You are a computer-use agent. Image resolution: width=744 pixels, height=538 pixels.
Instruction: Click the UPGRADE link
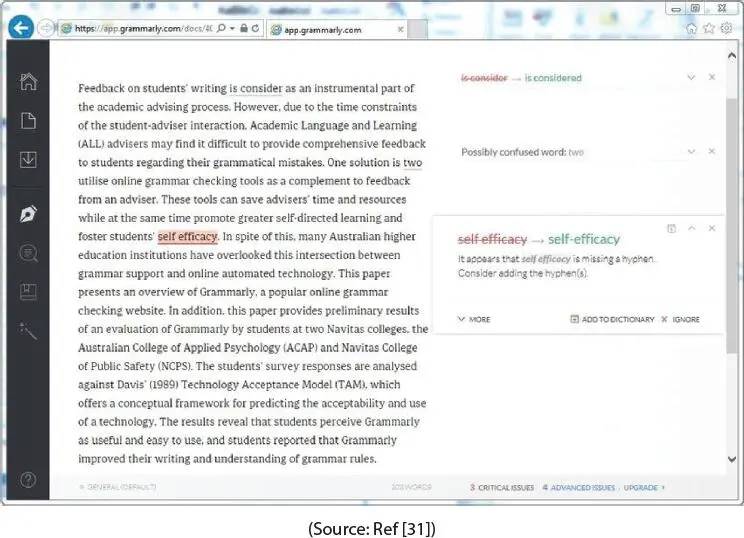coord(644,488)
